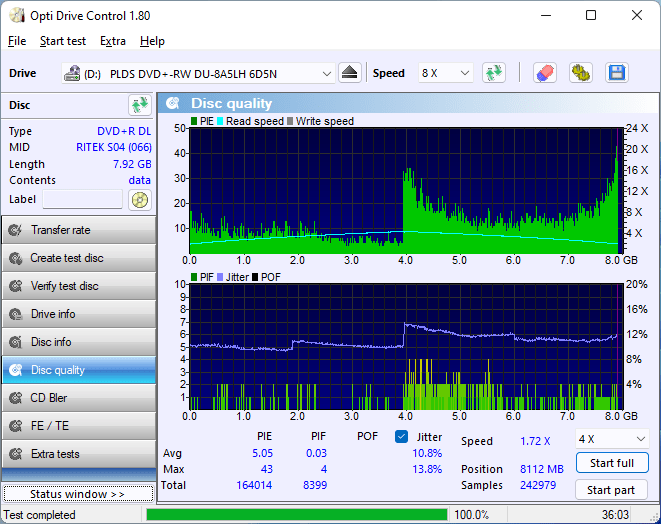Open the options icon in the toolbar
Screen dimensions: 661x524
click(580, 73)
